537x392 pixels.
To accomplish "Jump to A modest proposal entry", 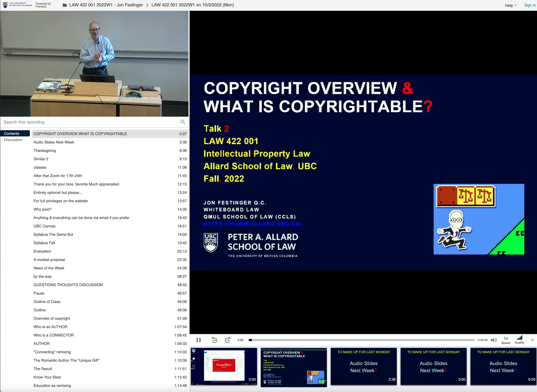I will point(110,260).
